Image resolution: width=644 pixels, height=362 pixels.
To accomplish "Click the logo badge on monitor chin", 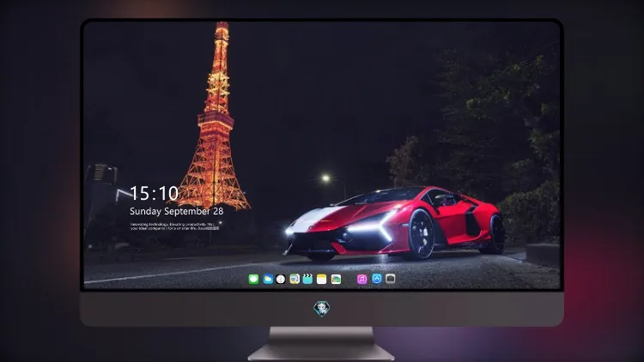I will (x=322, y=309).
